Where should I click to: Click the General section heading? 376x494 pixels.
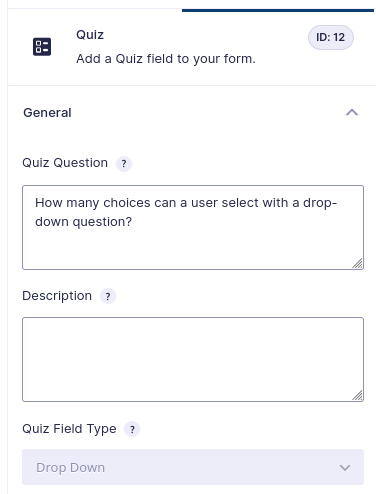click(47, 113)
